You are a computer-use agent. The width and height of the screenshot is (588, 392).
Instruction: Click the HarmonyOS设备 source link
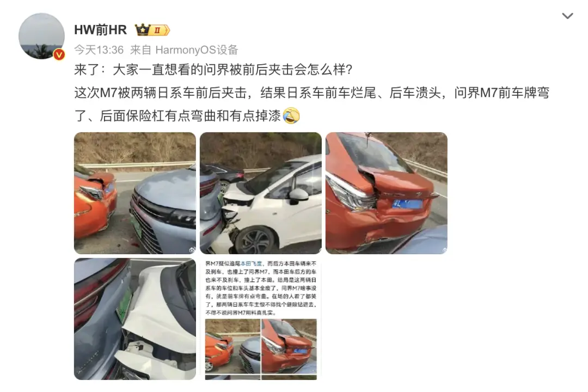coord(197,50)
